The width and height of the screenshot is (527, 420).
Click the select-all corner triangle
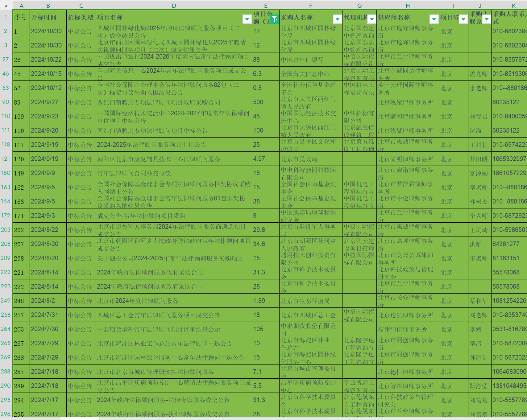point(6,6)
